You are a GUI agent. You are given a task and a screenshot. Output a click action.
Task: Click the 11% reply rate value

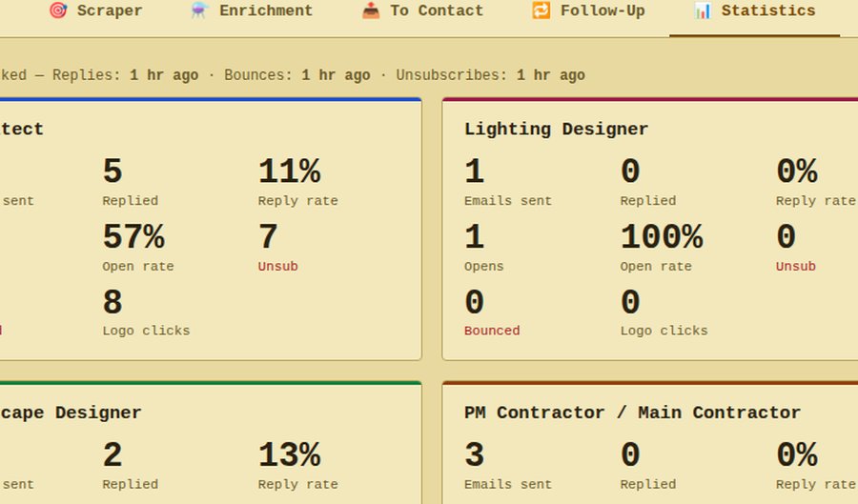pos(290,171)
